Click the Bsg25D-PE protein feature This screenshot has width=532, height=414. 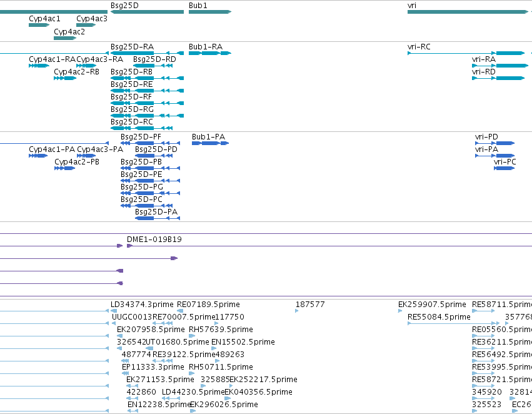point(150,181)
